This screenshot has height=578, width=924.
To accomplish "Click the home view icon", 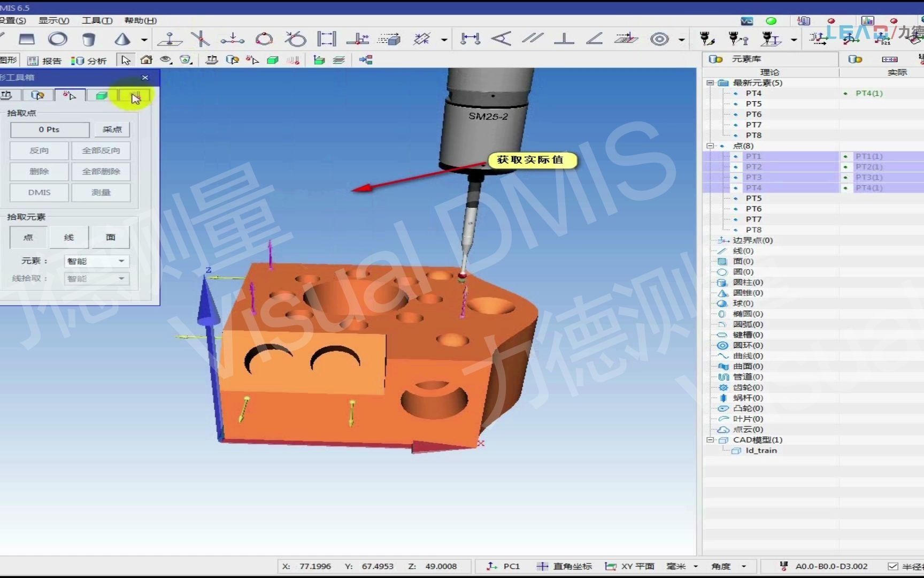I will click(x=146, y=60).
